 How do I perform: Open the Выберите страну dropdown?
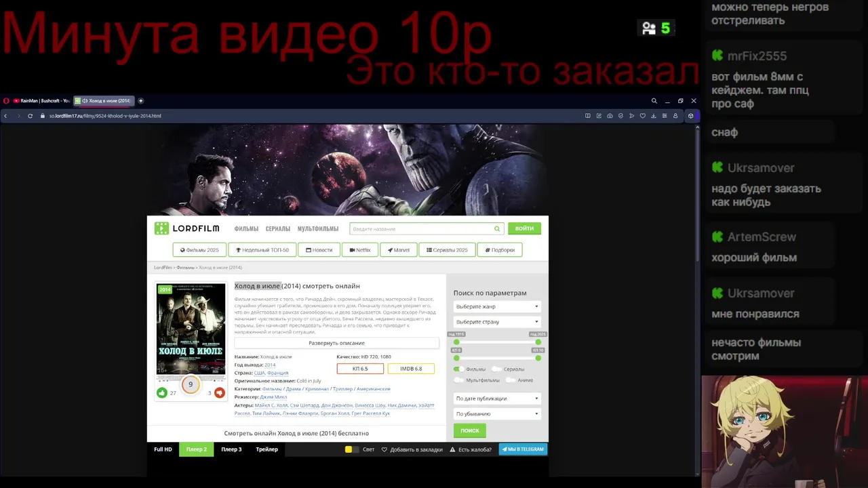click(497, 322)
